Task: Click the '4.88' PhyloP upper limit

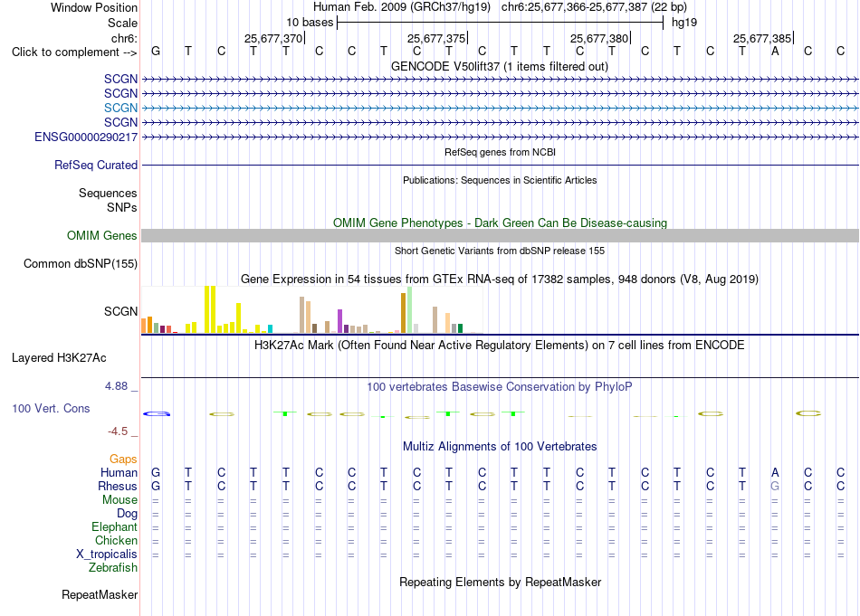Action: [x=116, y=386]
